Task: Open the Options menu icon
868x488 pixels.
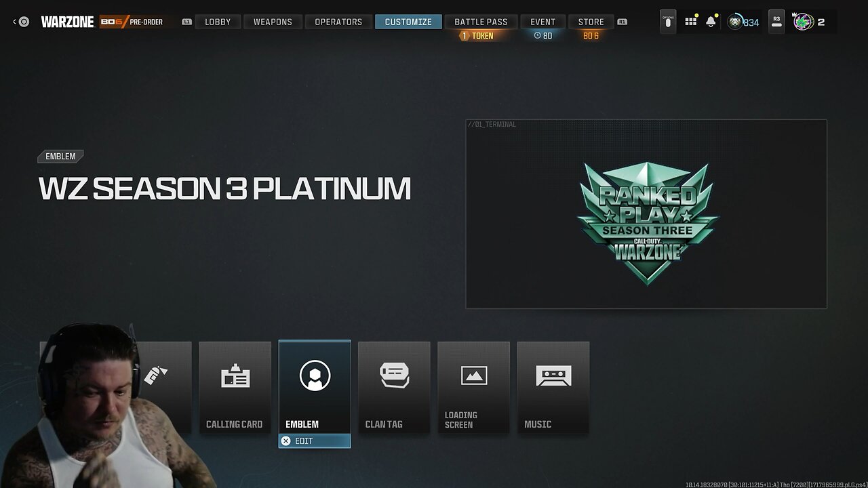Action: tap(668, 22)
